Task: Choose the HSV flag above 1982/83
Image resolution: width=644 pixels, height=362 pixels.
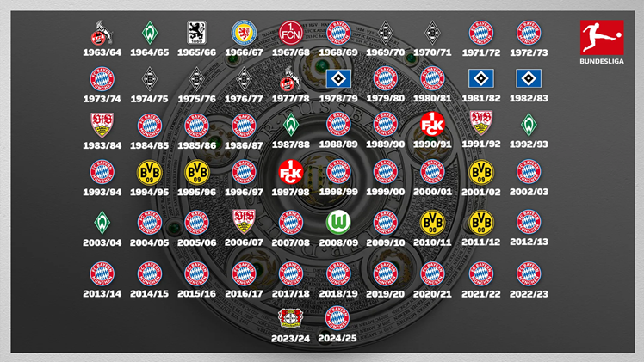Action: point(529,78)
